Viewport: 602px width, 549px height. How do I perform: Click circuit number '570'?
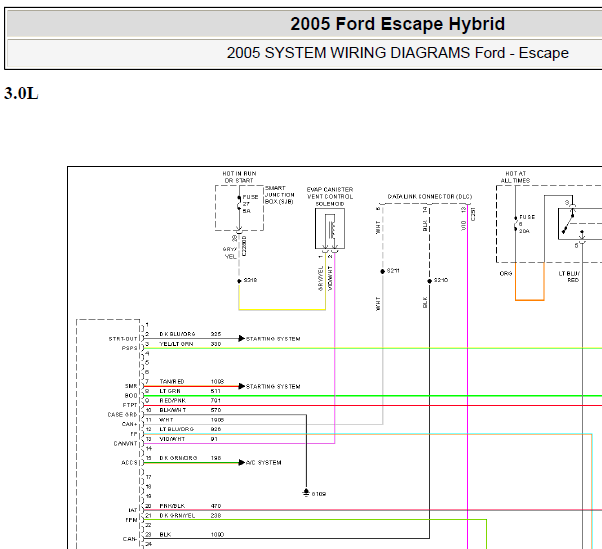tap(216, 410)
